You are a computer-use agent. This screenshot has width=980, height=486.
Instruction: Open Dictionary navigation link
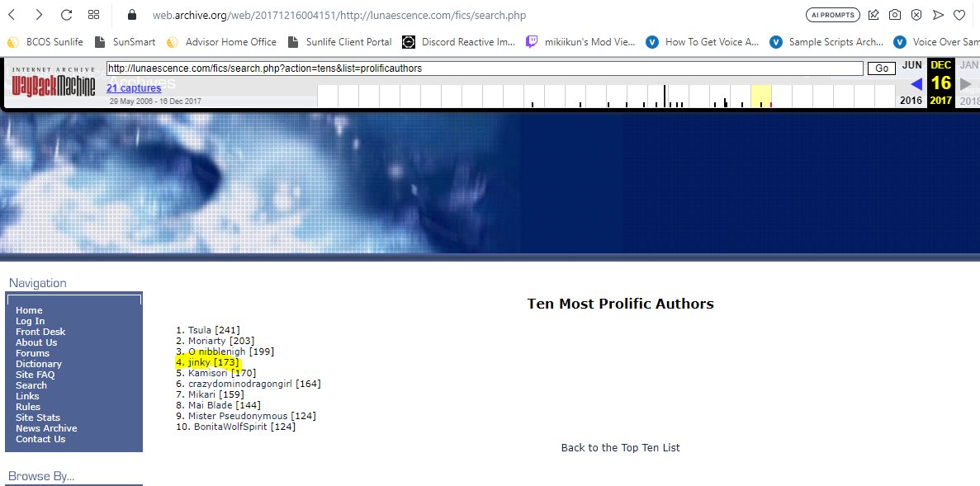(39, 364)
